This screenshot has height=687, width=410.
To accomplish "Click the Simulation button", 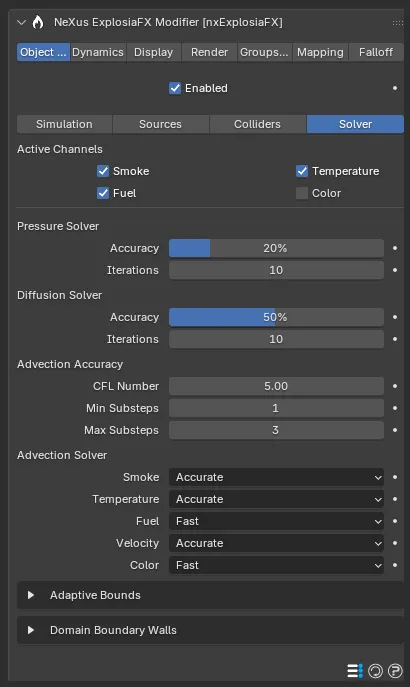I will pyautogui.click(x=64, y=124).
